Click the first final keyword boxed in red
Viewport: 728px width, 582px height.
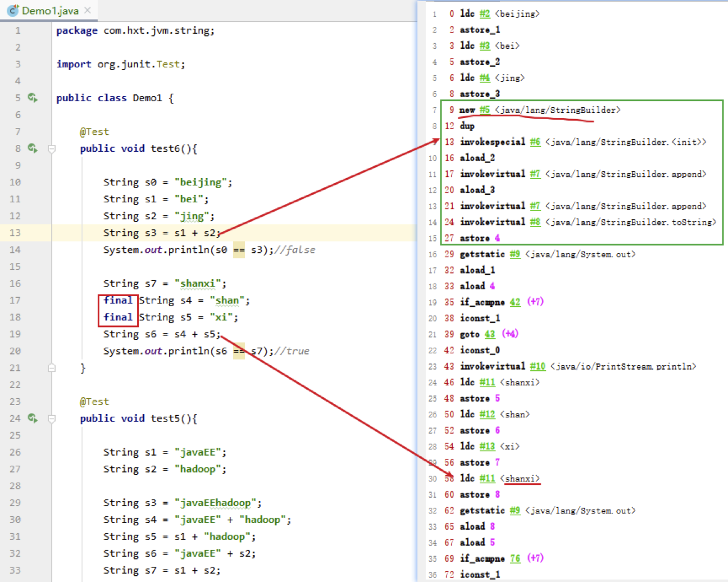tap(118, 300)
